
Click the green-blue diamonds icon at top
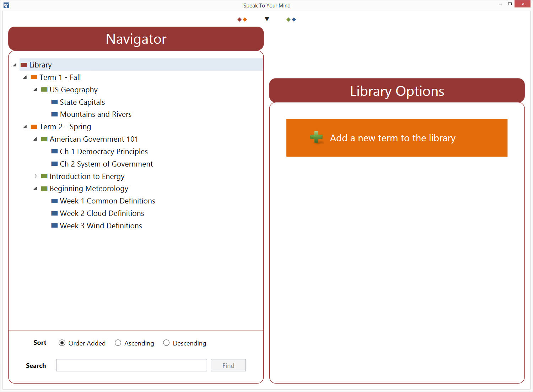(291, 20)
